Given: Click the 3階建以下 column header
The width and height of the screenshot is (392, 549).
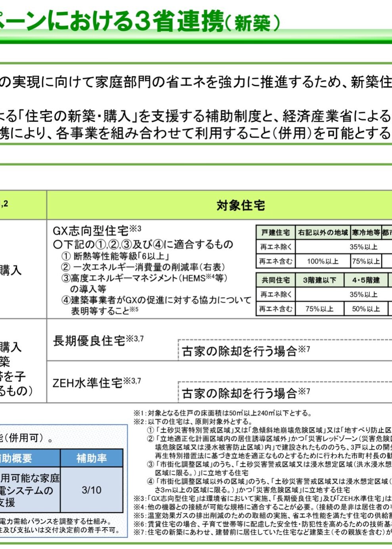Looking at the screenshot, I should (x=319, y=280).
